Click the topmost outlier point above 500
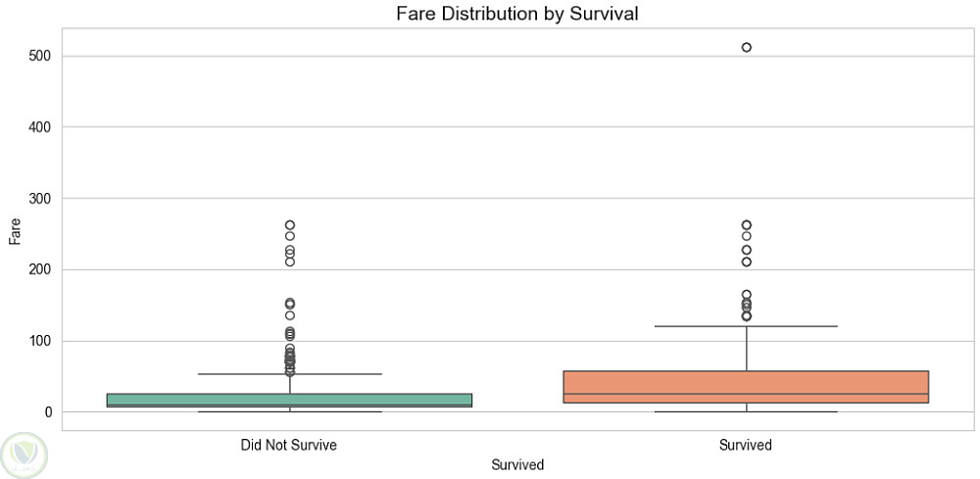 (x=747, y=47)
